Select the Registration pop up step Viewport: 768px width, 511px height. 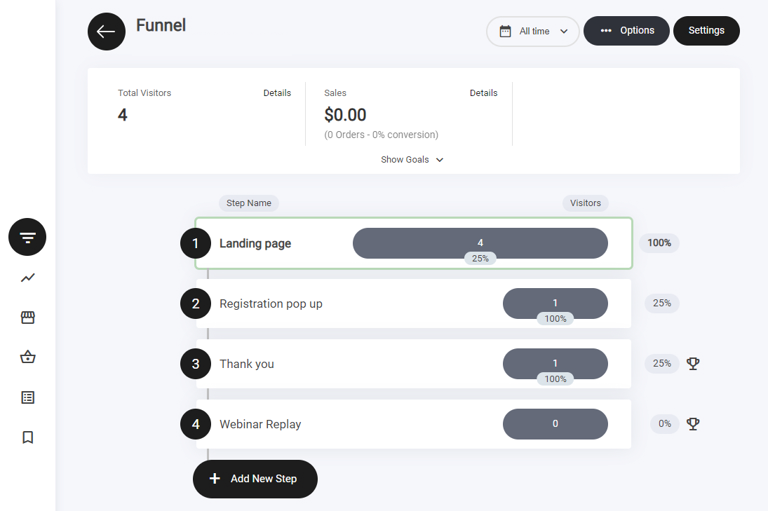[271, 304]
